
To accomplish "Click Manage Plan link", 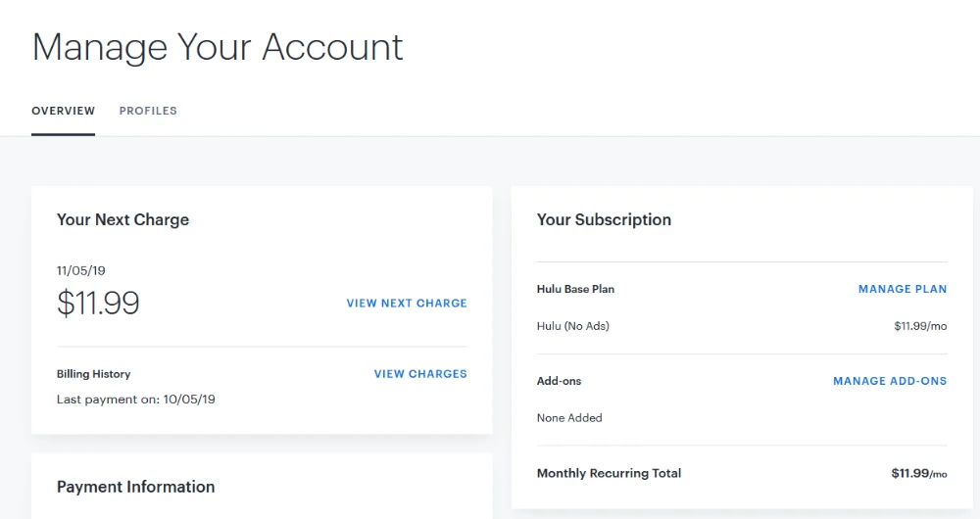I will (x=903, y=289).
